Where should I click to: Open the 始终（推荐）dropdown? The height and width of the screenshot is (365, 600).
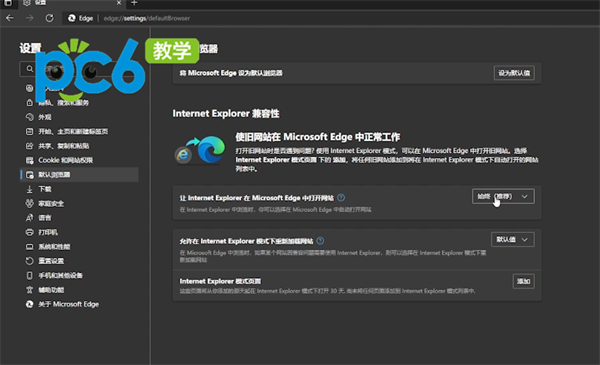(503, 196)
